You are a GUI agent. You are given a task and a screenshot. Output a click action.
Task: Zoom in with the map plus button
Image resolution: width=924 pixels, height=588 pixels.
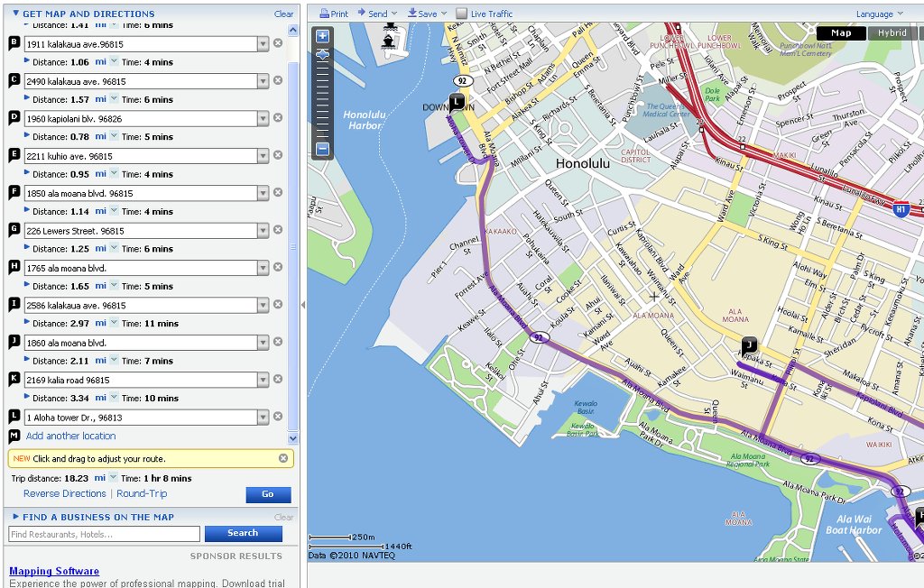click(x=323, y=37)
